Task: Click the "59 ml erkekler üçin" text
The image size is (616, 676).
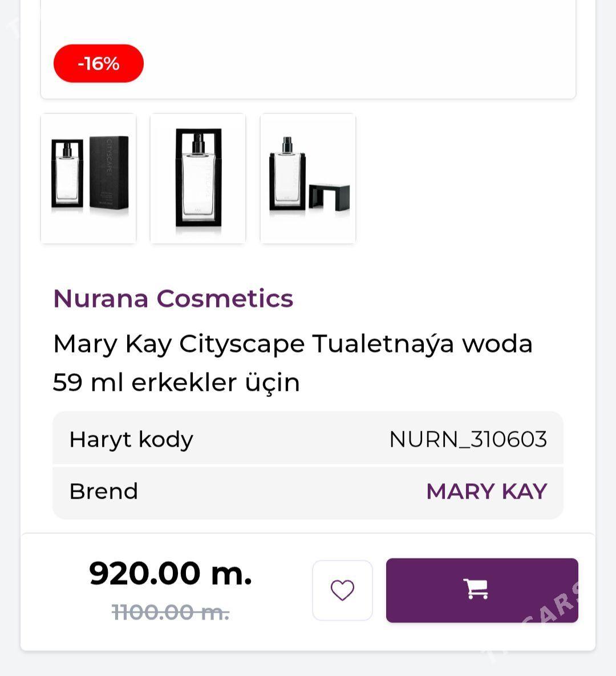Action: [x=176, y=382]
